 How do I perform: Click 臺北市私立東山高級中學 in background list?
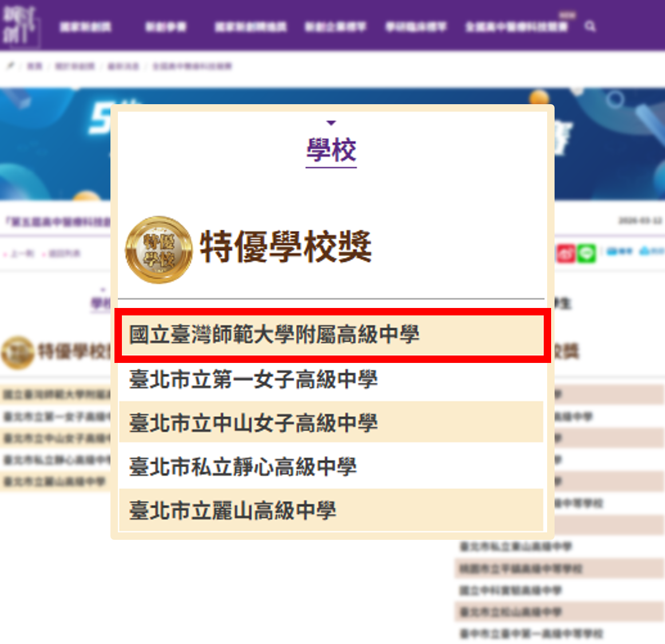pyautogui.click(x=516, y=547)
